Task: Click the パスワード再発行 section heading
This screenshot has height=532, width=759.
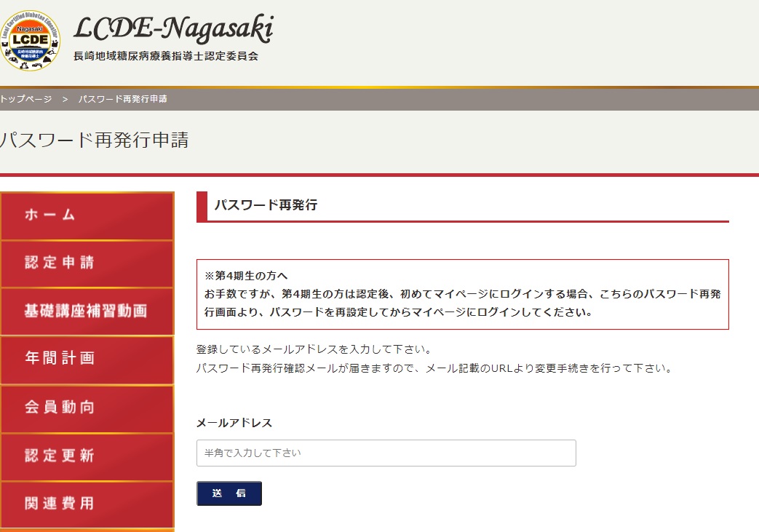Action: [266, 205]
